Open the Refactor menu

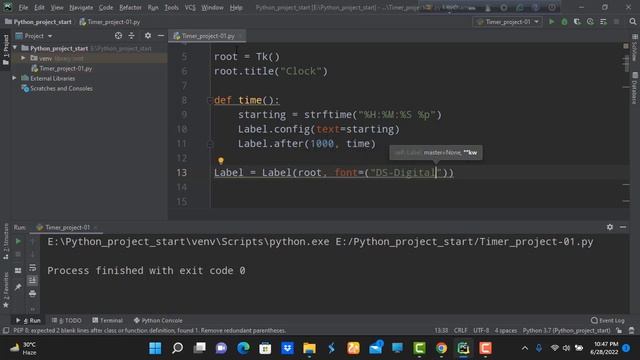point(130,7)
